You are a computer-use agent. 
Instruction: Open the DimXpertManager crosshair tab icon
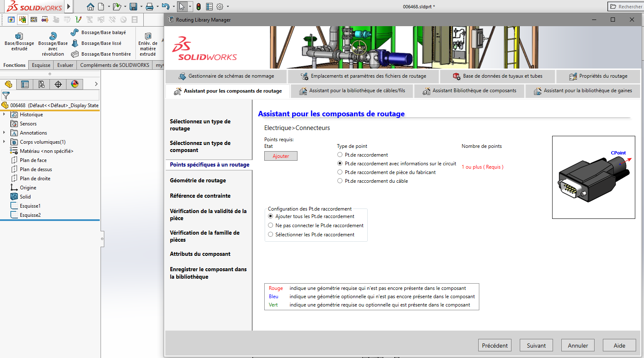pos(58,84)
